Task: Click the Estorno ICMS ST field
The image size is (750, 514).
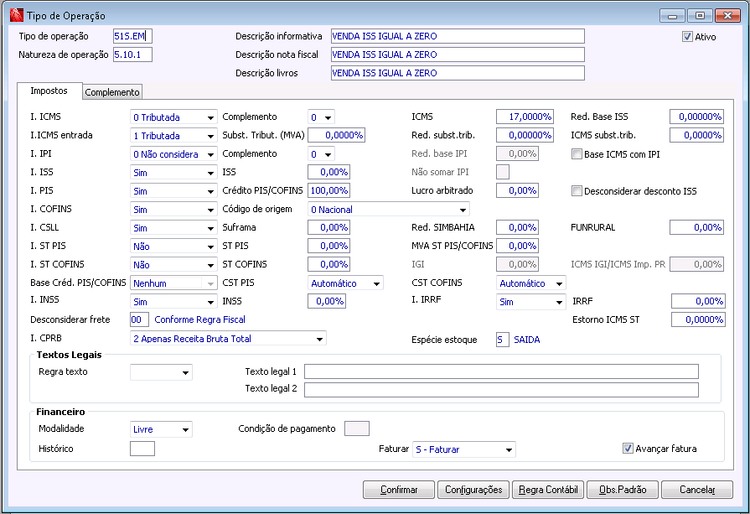Action: click(x=698, y=319)
